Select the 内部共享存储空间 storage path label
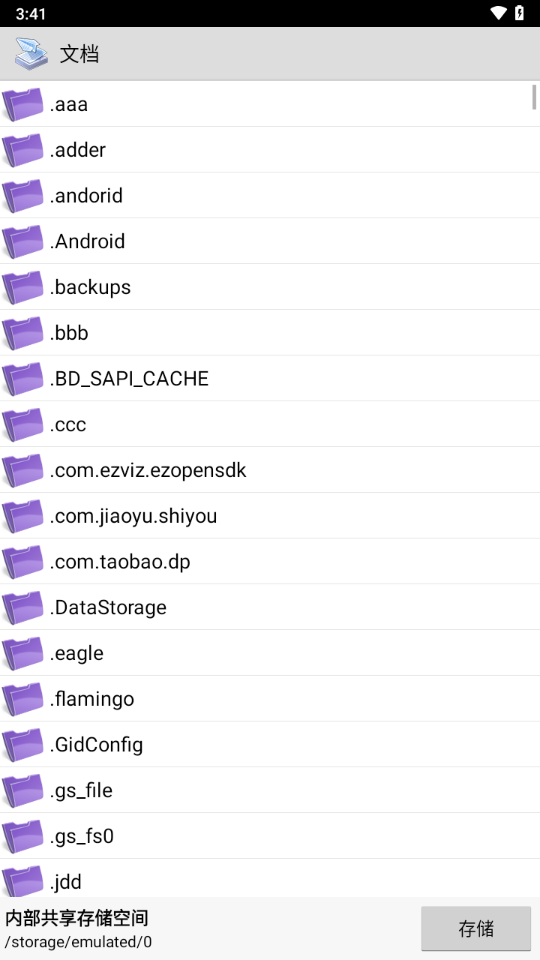The width and height of the screenshot is (540, 960). (77, 918)
